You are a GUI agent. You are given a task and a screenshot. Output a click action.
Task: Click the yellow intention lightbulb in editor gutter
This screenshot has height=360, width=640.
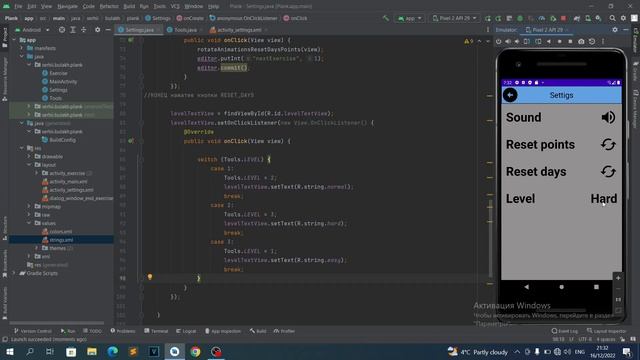(150, 277)
